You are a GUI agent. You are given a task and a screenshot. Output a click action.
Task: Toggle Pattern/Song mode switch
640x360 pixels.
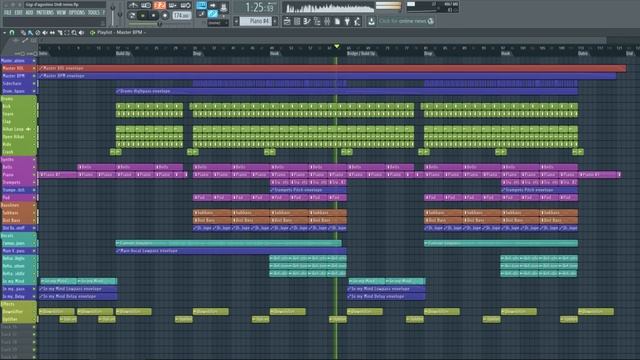click(x=132, y=16)
